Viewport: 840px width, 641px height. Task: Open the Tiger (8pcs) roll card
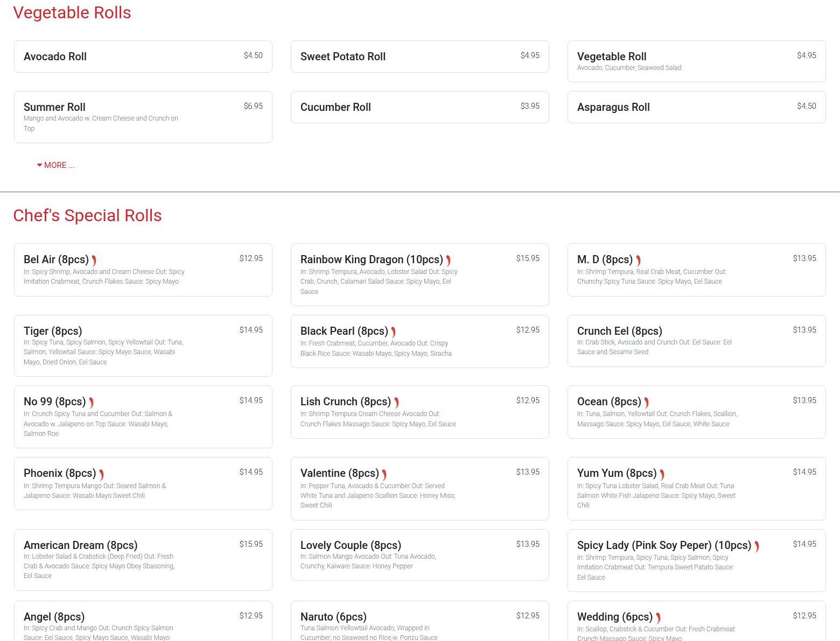tap(143, 346)
